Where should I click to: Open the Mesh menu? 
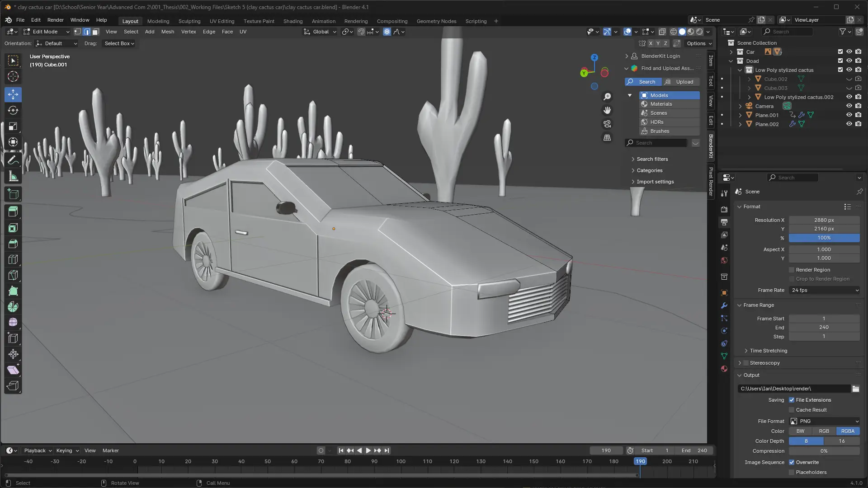(167, 32)
